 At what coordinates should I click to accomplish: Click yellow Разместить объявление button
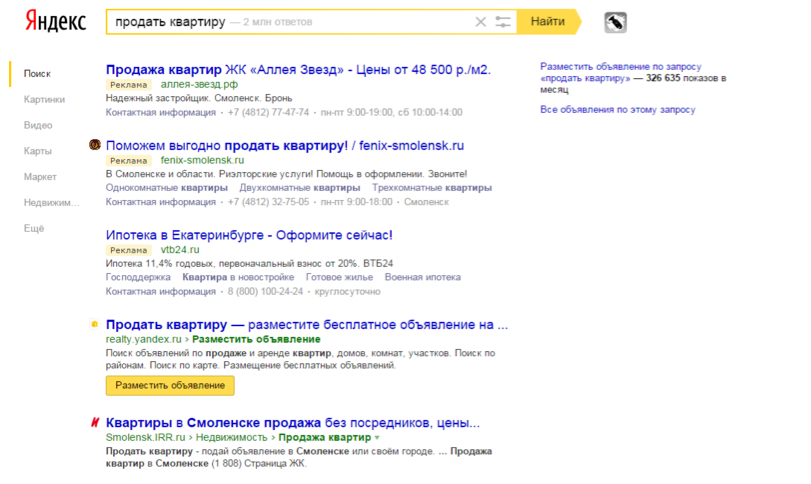170,385
